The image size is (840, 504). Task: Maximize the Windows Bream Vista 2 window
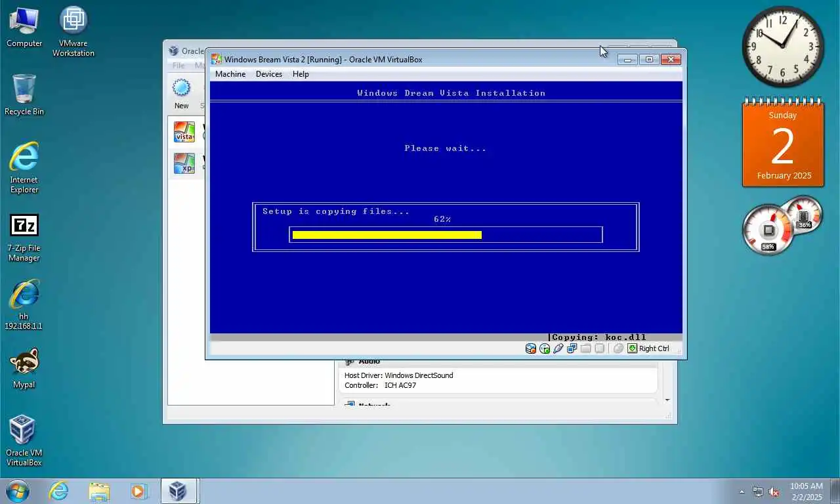coord(649,60)
